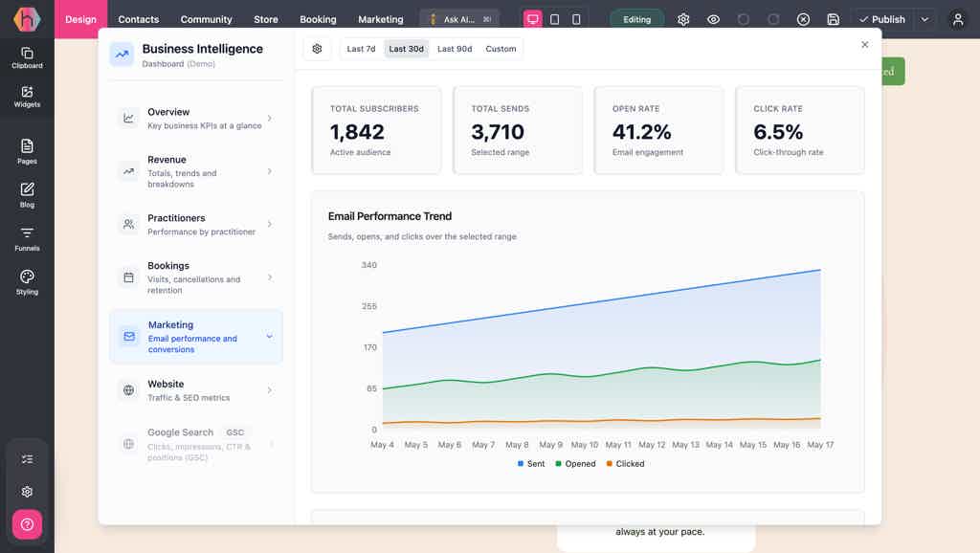Open the Clipboard panel in left sidebar
980x553 pixels.
pos(27,57)
